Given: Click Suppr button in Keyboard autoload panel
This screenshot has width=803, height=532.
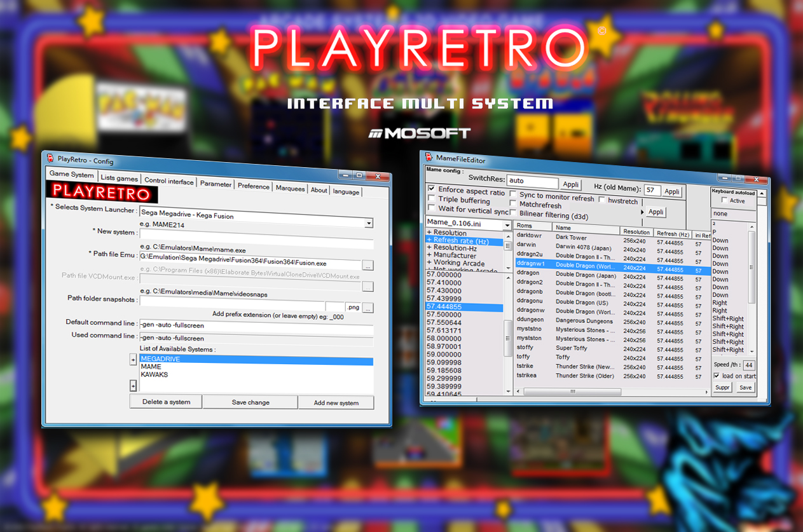Looking at the screenshot, I should 722,388.
